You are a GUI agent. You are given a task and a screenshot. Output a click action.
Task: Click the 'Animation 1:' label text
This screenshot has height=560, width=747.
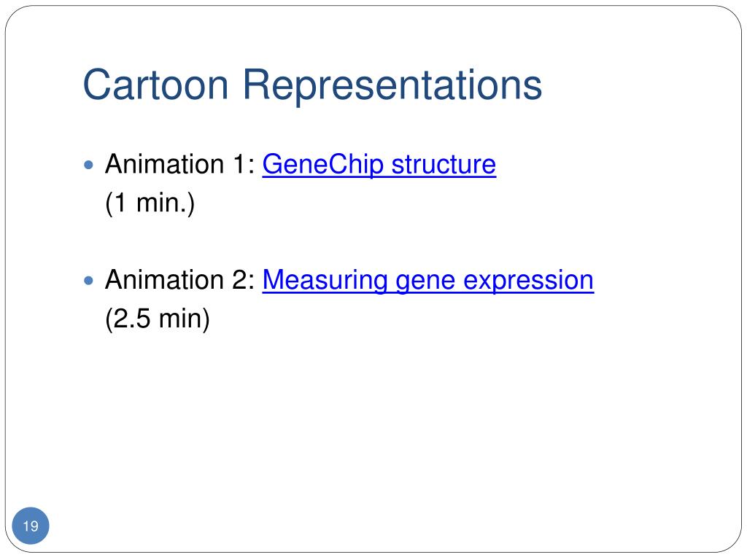click(x=180, y=164)
